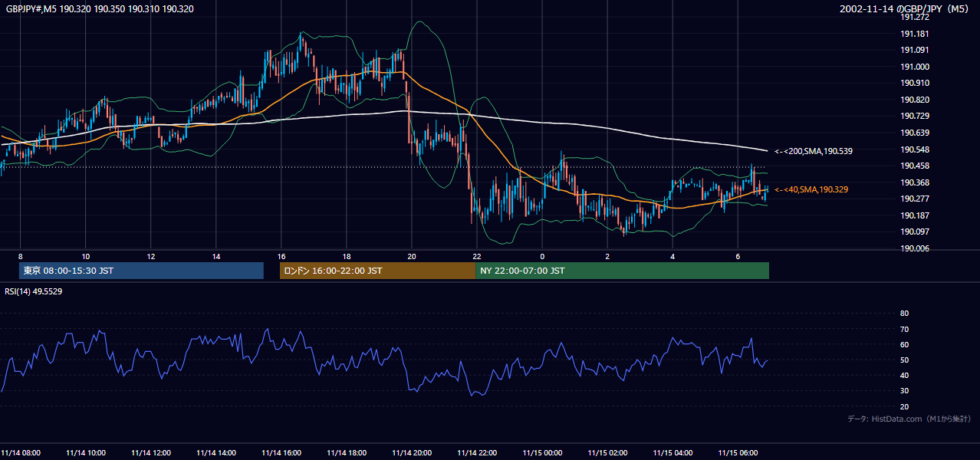The width and height of the screenshot is (980, 460).
Task: Click hour tick 12 under the price chart
Action: (x=151, y=256)
